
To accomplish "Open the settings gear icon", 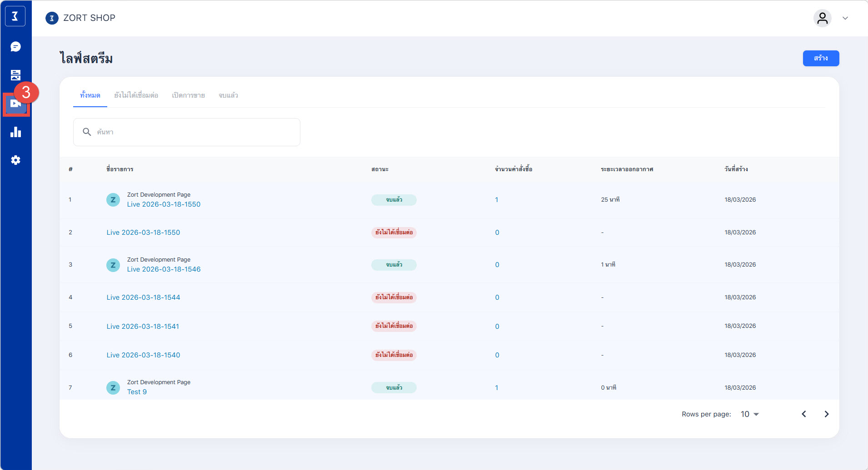I will coord(15,160).
